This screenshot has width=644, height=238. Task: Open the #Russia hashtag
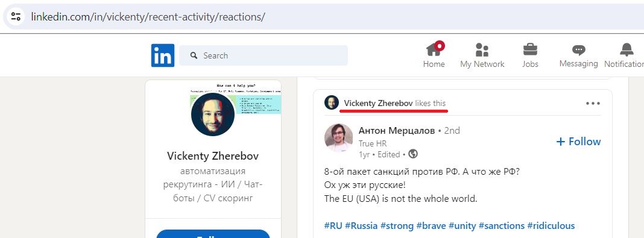coord(361,226)
